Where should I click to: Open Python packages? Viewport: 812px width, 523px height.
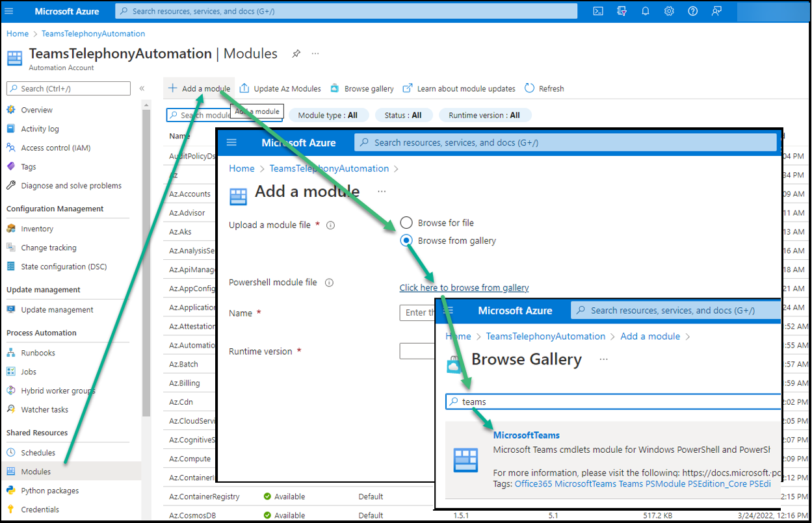[x=50, y=491]
